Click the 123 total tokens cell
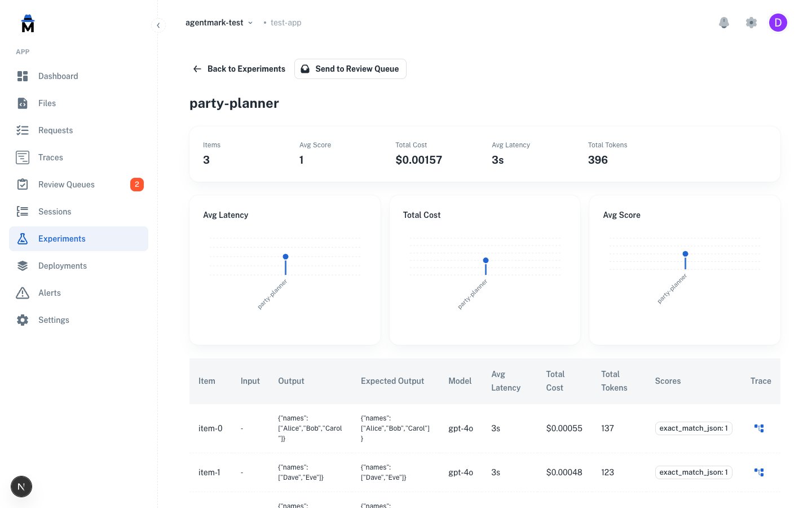This screenshot has height=508, width=812. (607, 472)
